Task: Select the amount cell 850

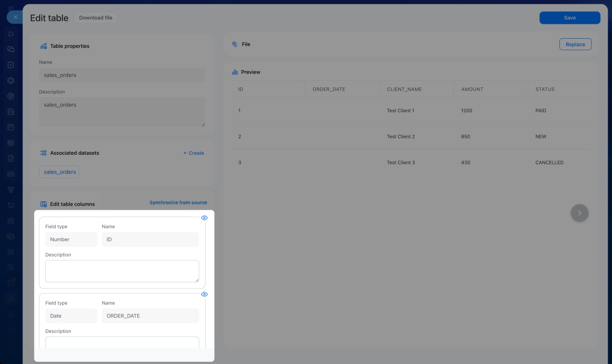Action: (466, 137)
